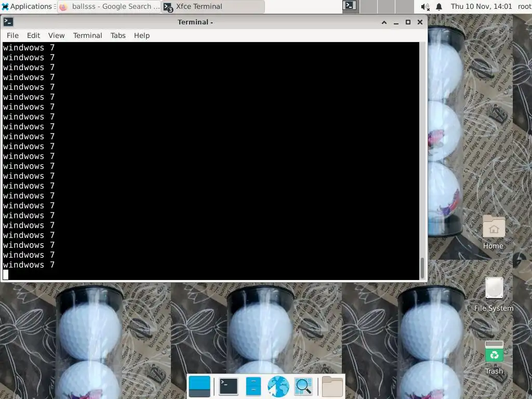
Task: Minimize the Terminal window
Action: 396,22
